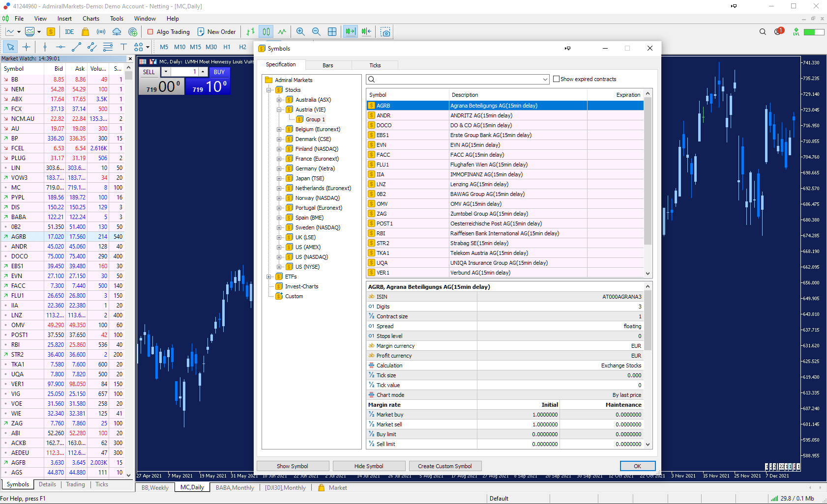Switch to BABA,Monthly chart tab
Image resolution: width=827 pixels, height=504 pixels.
pyautogui.click(x=235, y=488)
